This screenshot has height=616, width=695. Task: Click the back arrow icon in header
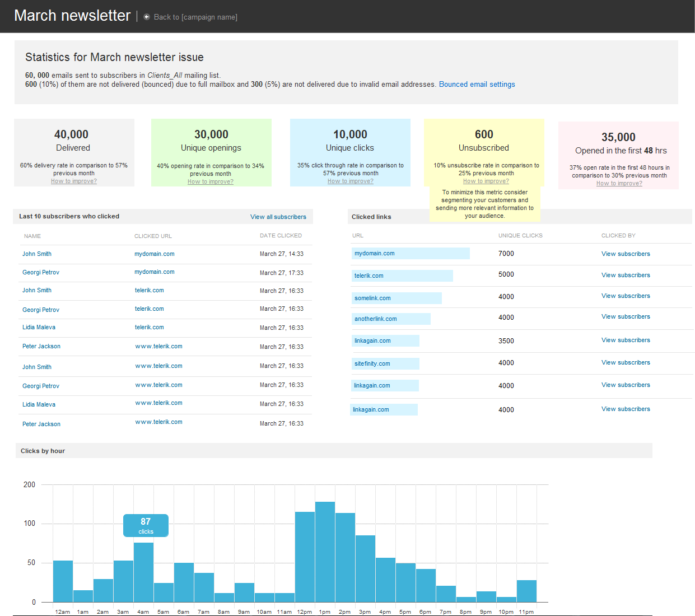coord(147,17)
